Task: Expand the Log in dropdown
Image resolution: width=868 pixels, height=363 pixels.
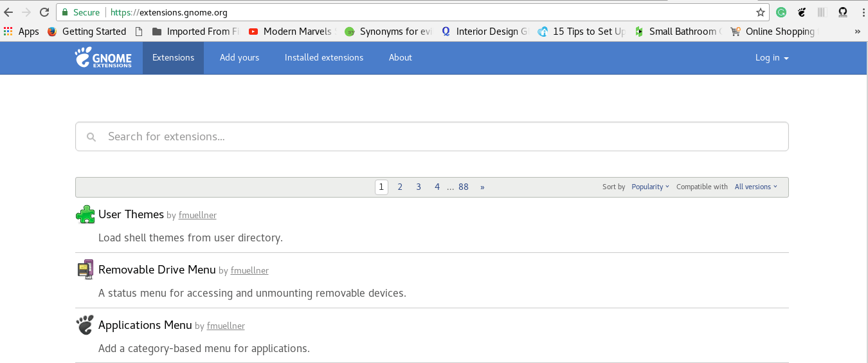Action: (772, 57)
